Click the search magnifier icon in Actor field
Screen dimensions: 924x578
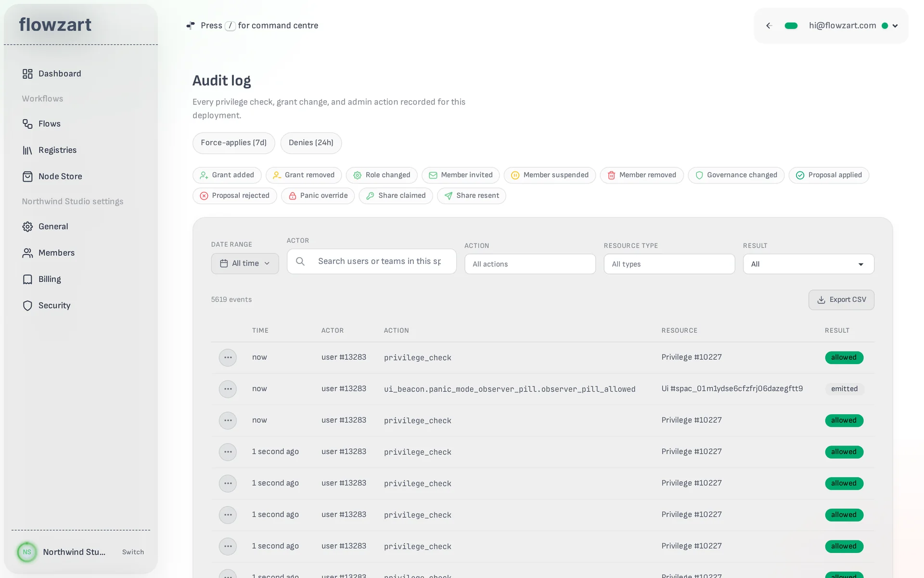tap(300, 261)
